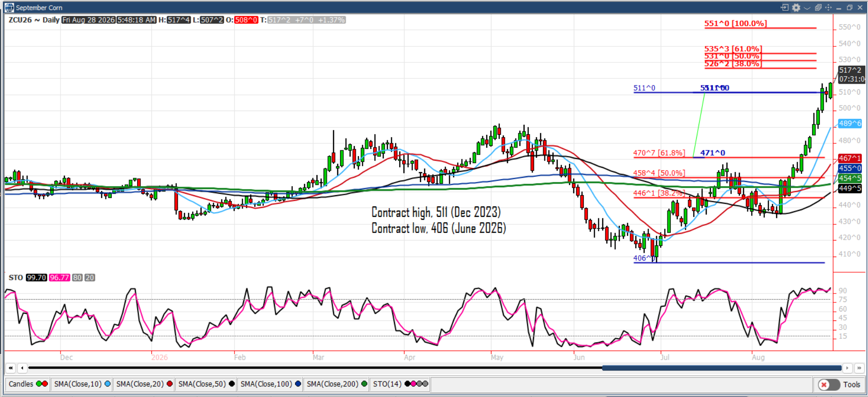868x397 pixels.
Task: Click the Contract low, 406 (June 2026) annotation
Action: tap(438, 228)
